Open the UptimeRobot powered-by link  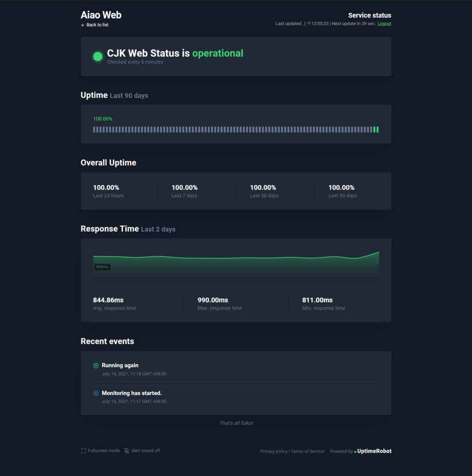point(374,451)
